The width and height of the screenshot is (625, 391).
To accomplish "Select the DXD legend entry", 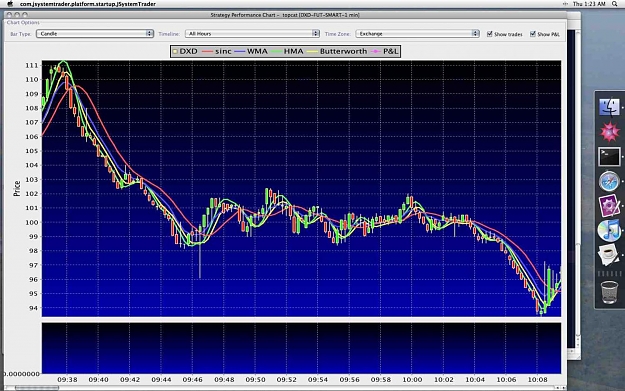I will point(185,51).
